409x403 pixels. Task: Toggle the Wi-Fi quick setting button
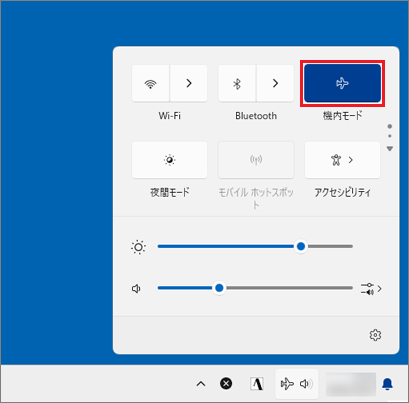(151, 83)
